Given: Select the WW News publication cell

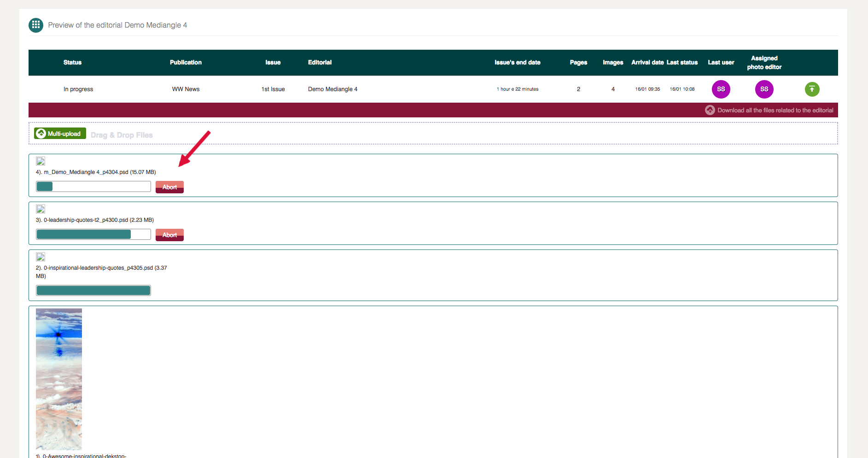Looking at the screenshot, I should (186, 89).
